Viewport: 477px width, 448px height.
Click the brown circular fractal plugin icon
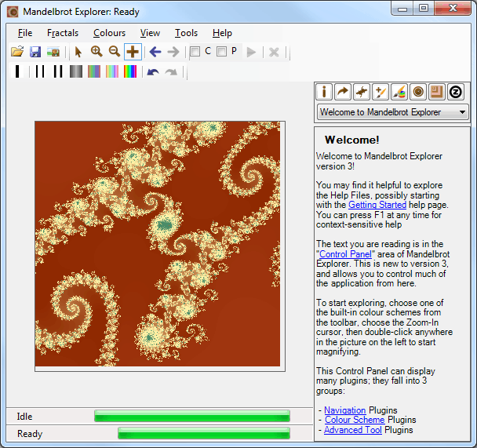[418, 92]
